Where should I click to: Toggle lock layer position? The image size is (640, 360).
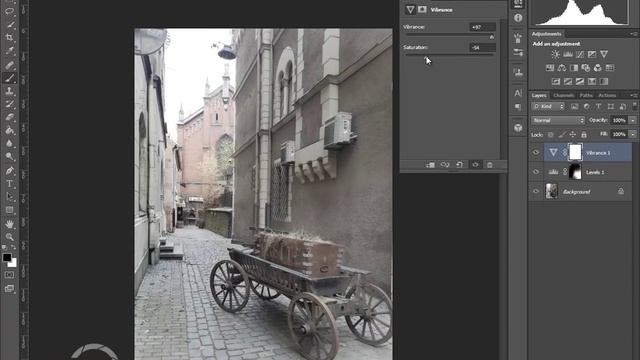pyautogui.click(x=573, y=134)
